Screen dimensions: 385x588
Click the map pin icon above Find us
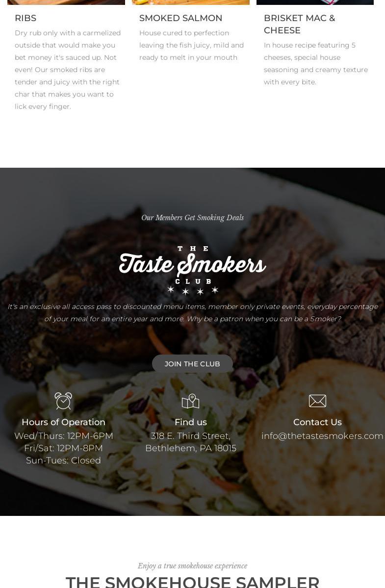[x=190, y=401]
